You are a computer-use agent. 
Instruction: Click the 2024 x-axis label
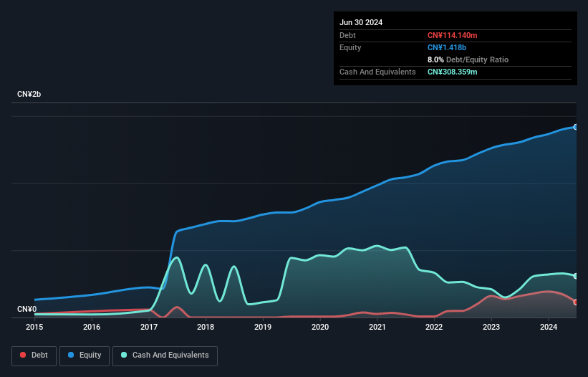click(549, 327)
